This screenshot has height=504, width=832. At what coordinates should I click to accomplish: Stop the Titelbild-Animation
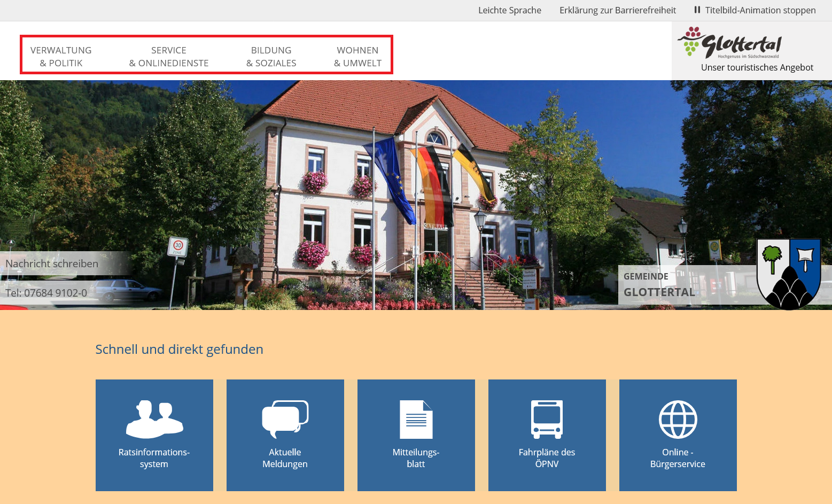point(755,10)
